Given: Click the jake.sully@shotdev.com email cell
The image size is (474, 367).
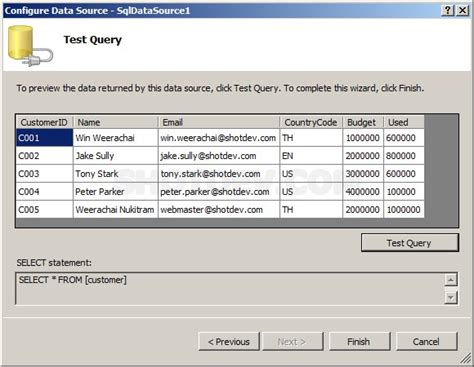Looking at the screenshot, I should coord(219,156).
